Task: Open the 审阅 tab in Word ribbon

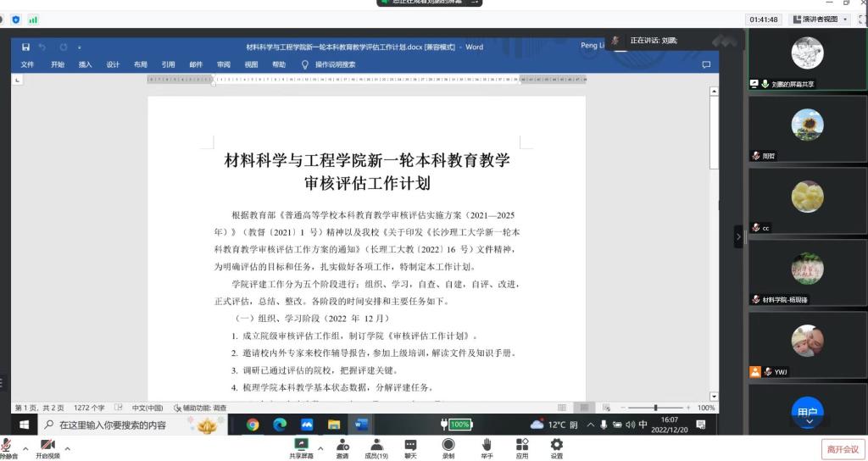Action: pyautogui.click(x=224, y=64)
